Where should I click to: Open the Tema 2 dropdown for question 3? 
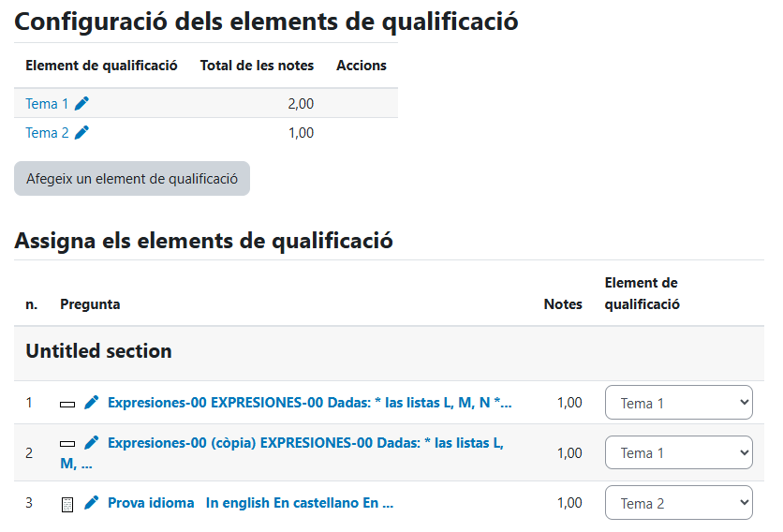[x=679, y=503]
